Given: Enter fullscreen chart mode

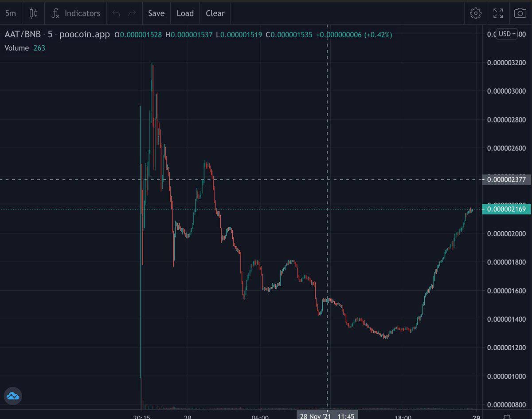Looking at the screenshot, I should [x=498, y=13].
